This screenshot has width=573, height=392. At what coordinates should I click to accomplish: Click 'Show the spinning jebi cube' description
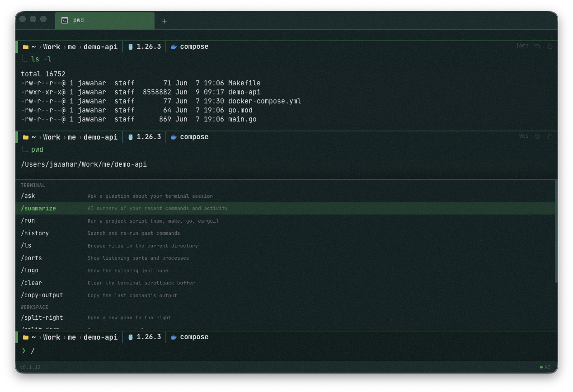[128, 271]
